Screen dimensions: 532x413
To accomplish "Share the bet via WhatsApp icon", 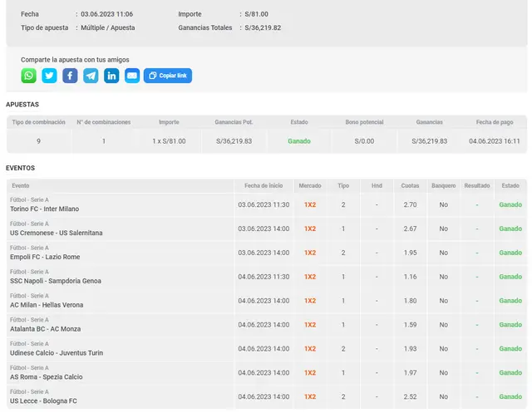I will 28,76.
